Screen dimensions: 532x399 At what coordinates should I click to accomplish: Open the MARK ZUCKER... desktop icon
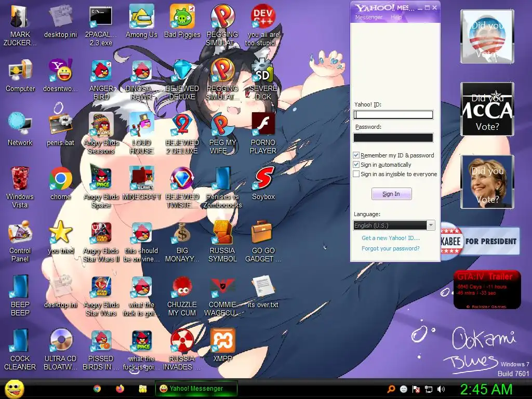point(20,25)
